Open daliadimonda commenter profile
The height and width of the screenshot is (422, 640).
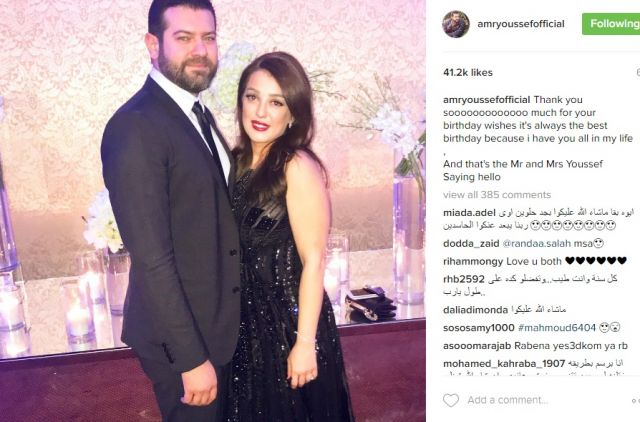pyautogui.click(x=476, y=310)
